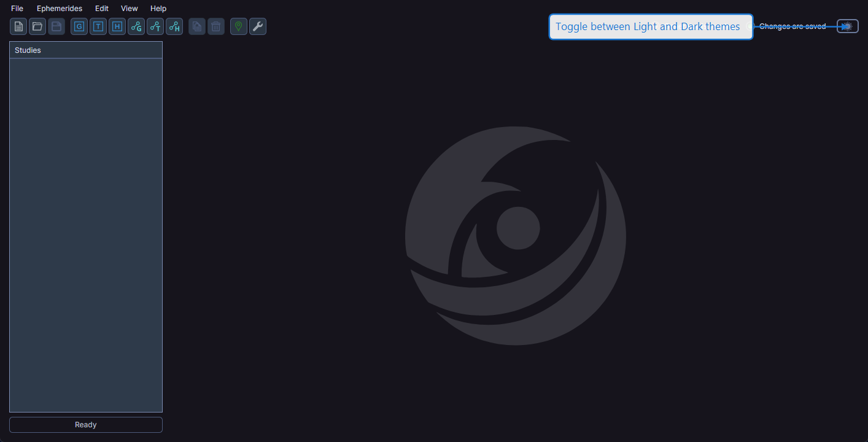Create a new study document

click(18, 26)
